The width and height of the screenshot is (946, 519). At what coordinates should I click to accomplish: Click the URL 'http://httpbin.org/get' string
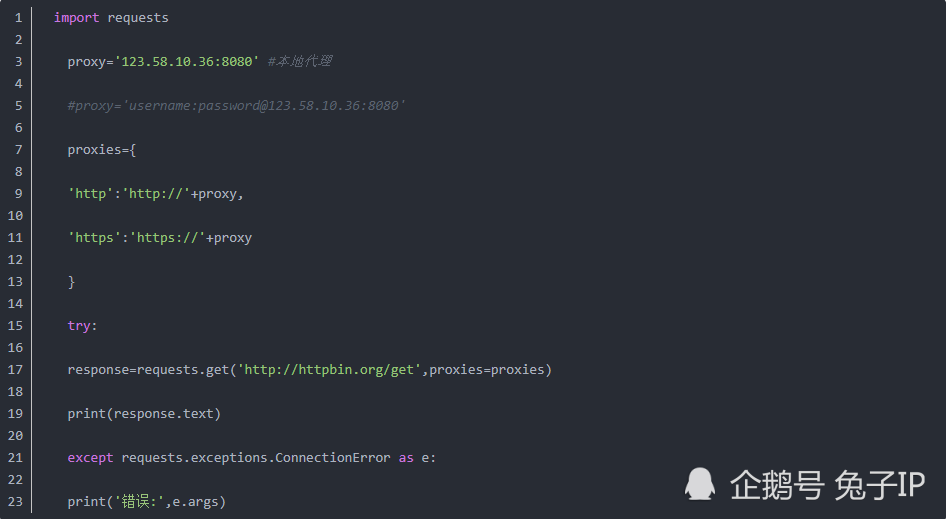tap(329, 370)
